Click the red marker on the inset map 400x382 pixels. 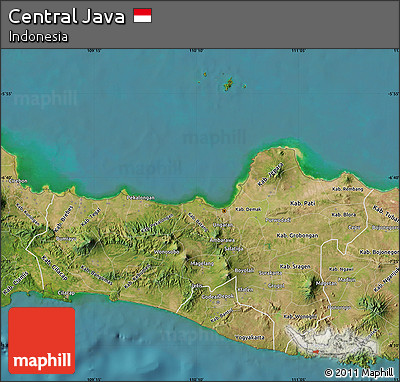click(x=316, y=351)
